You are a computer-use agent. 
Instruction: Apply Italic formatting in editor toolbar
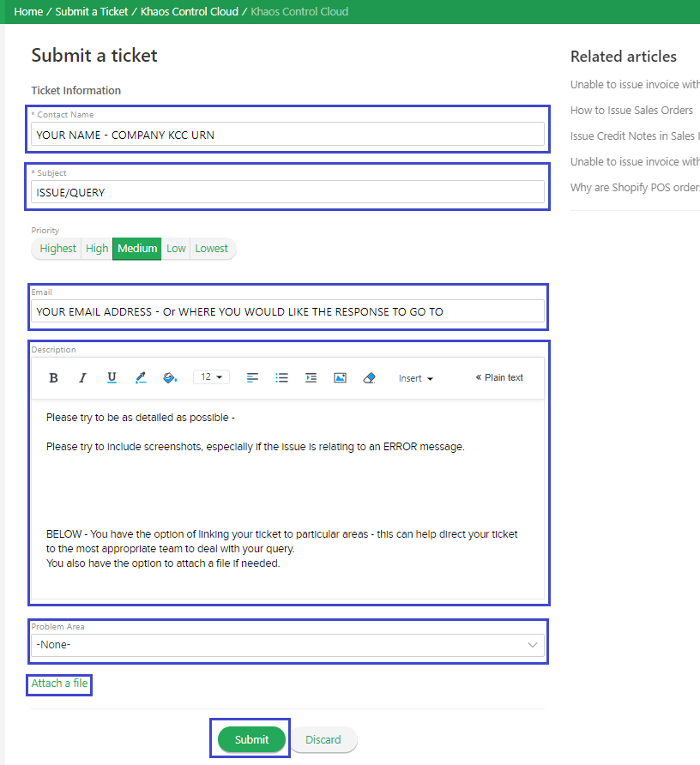82,378
